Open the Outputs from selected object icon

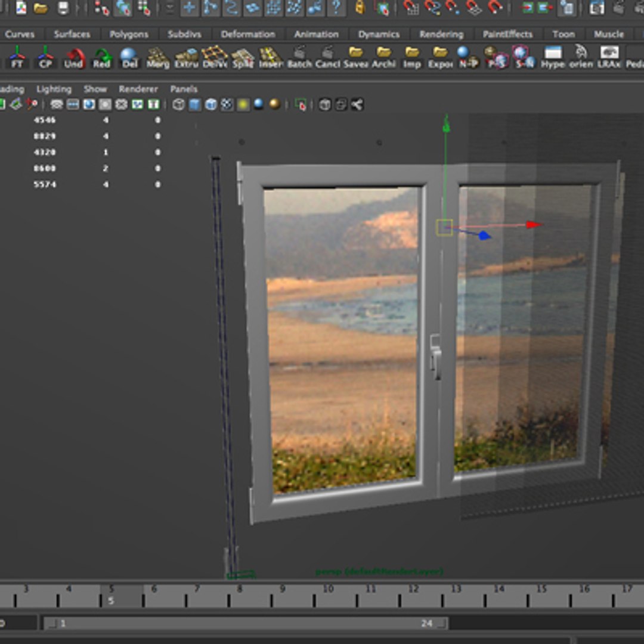(546, 8)
